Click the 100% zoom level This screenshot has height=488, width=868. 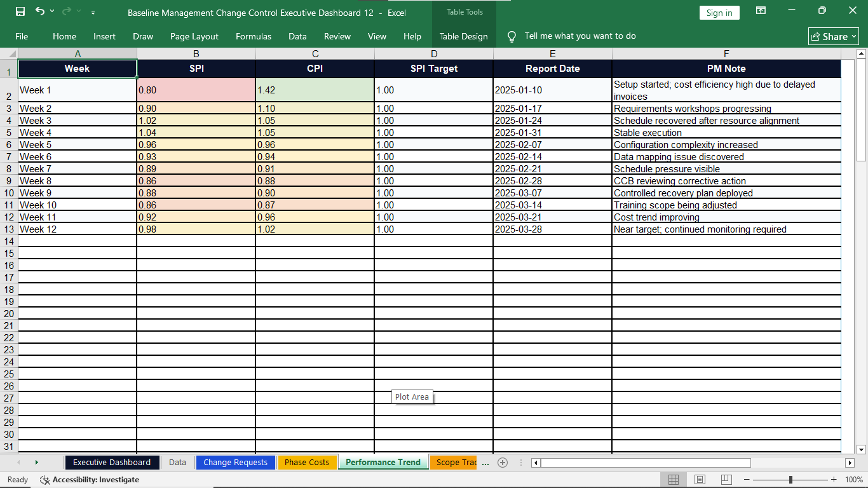pos(854,480)
